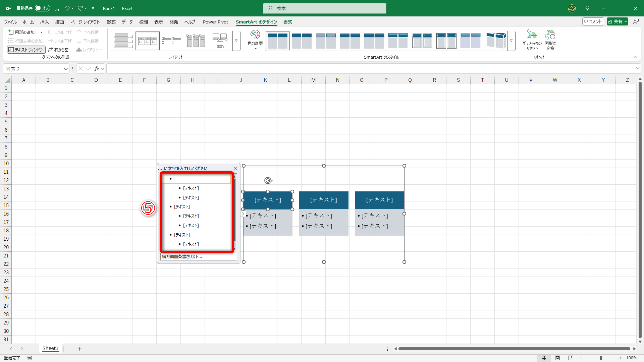Close the SmartArt text pane
The width and height of the screenshot is (644, 362).
click(235, 168)
